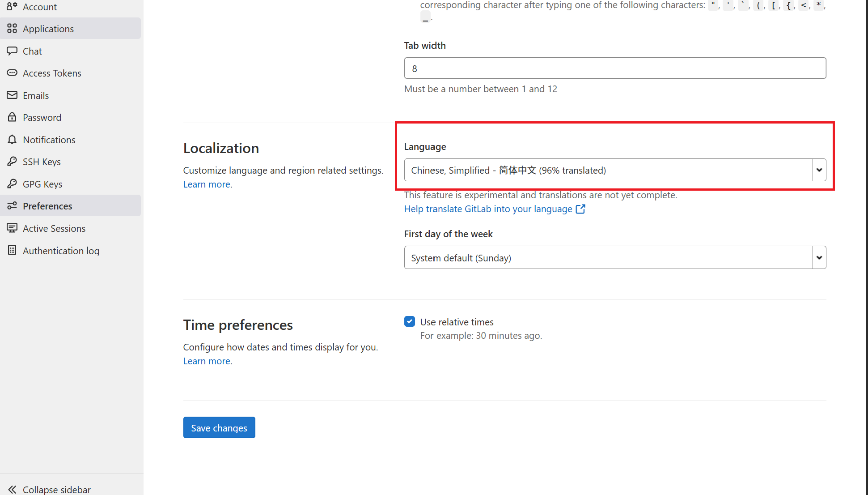Click the SSH Keys key icon
This screenshot has width=868, height=495.
coord(12,162)
